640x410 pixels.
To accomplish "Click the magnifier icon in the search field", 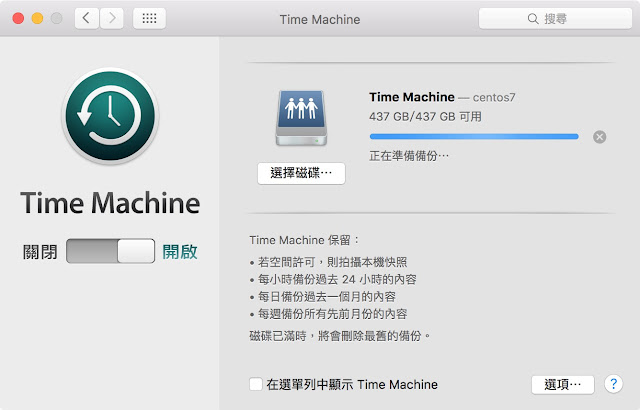I will click(533, 19).
